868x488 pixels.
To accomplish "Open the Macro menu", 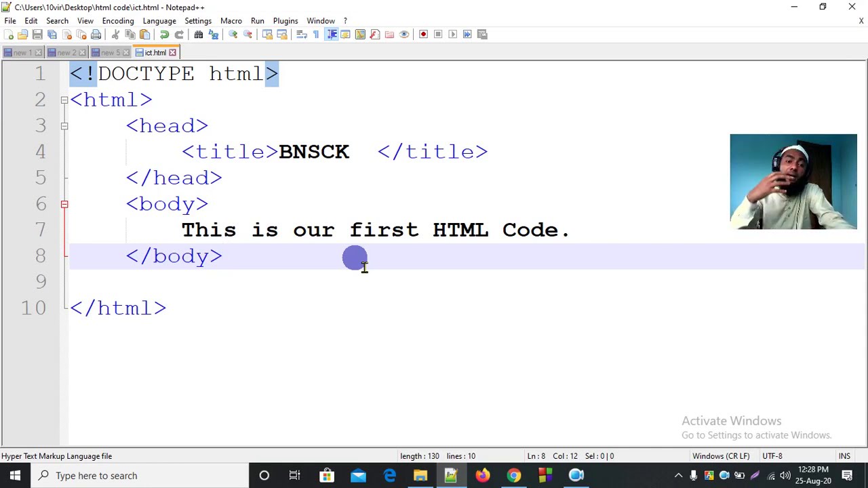I will 231,21.
